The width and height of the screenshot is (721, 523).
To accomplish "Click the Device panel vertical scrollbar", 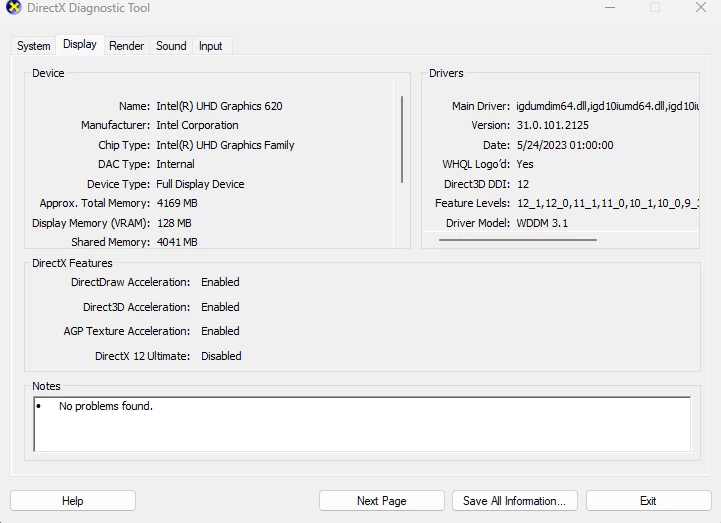I will pyautogui.click(x=402, y=139).
